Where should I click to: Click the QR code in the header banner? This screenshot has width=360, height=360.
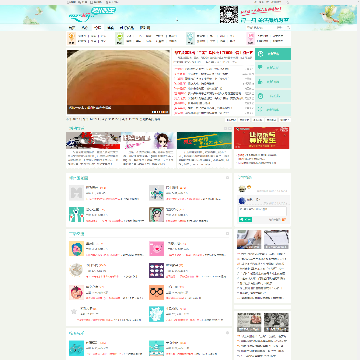229,15
